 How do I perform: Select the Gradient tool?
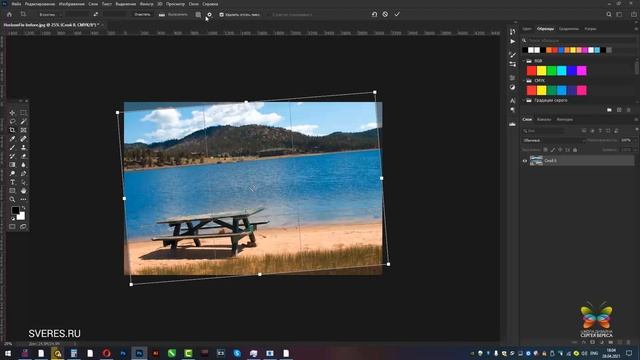pyautogui.click(x=12, y=165)
